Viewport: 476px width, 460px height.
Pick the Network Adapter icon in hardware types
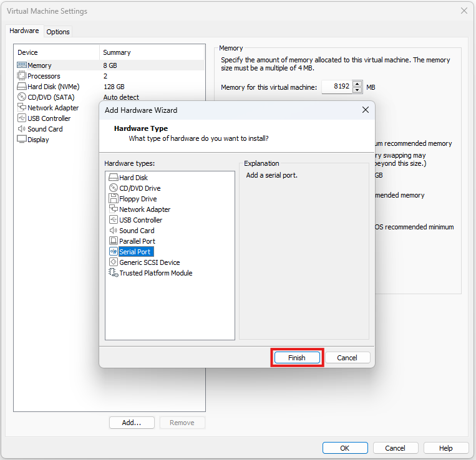coord(114,209)
